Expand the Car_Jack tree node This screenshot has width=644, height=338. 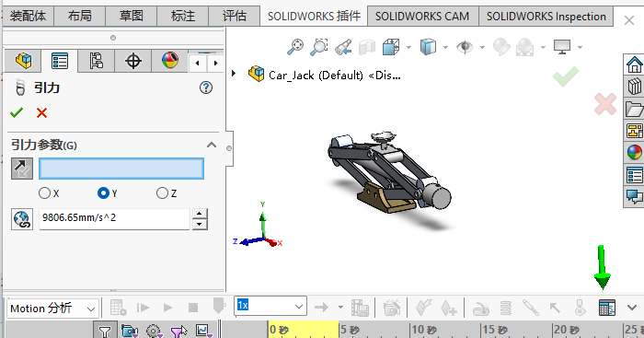point(234,74)
